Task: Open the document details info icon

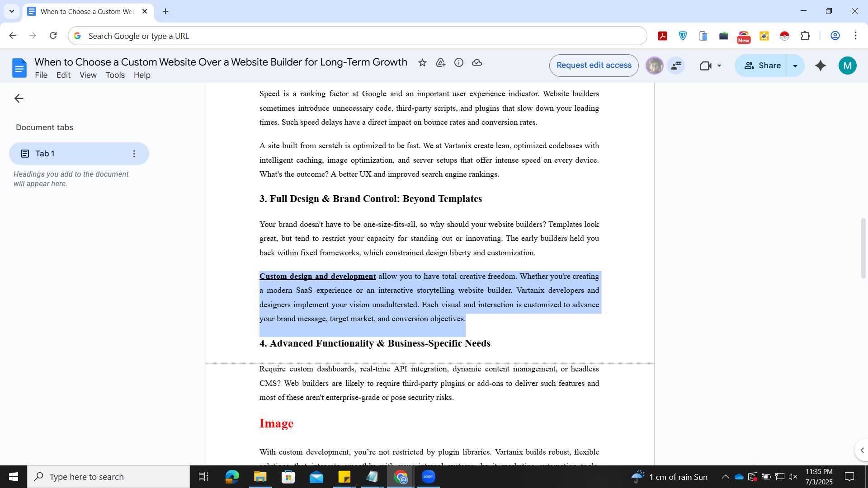Action: point(459,63)
